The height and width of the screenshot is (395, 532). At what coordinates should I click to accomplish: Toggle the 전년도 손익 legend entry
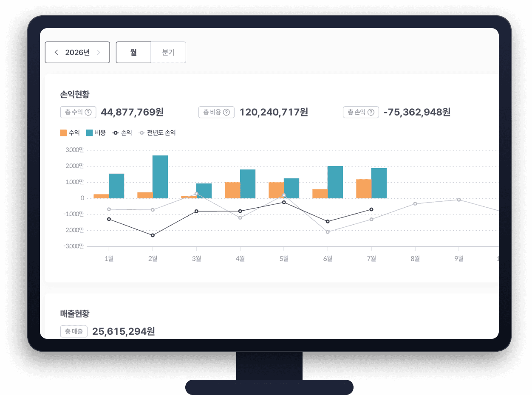(157, 133)
